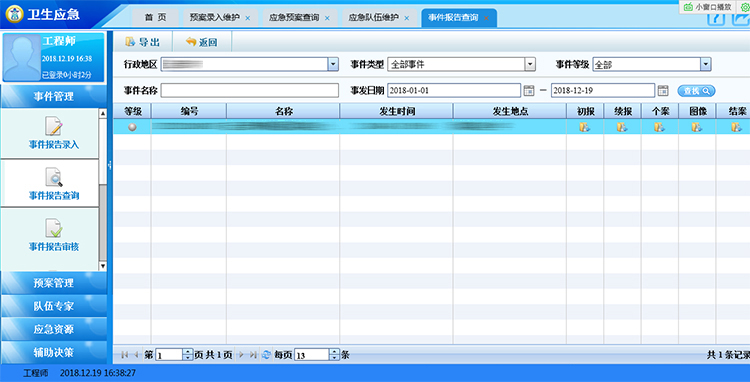Click the end date field 2018-12-19
Image resolution: width=750 pixels, height=382 pixels.
(x=603, y=90)
